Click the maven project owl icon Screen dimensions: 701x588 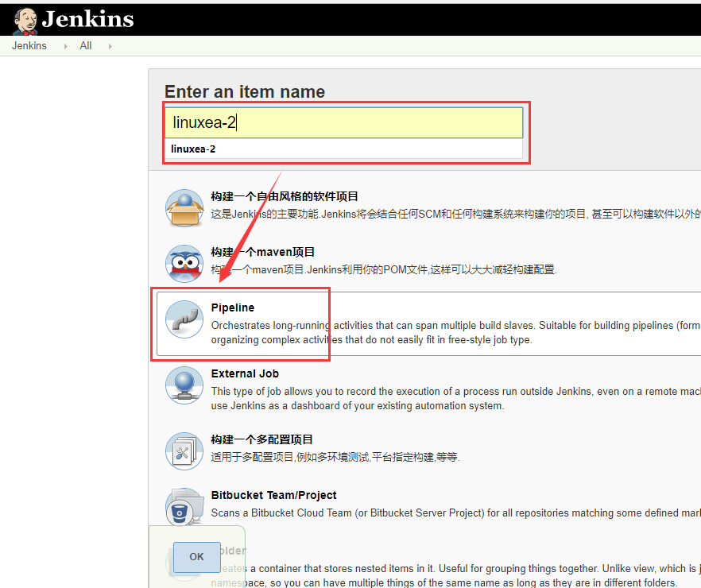pos(184,263)
